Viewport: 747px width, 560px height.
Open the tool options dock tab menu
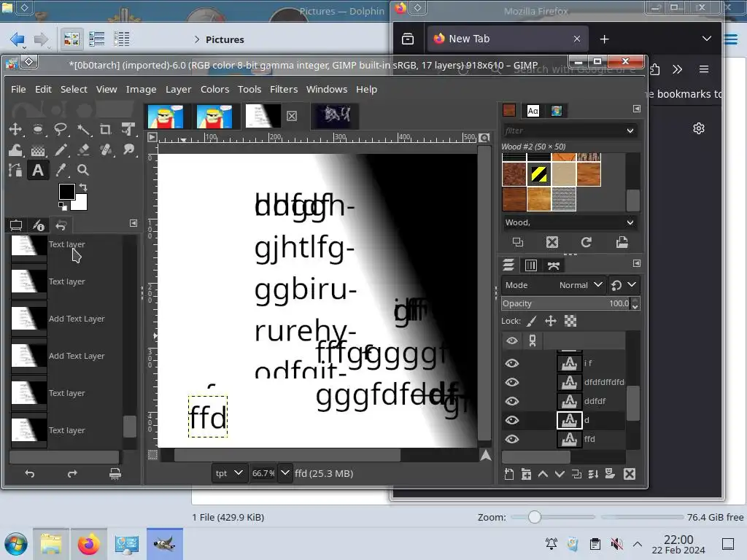click(x=133, y=223)
